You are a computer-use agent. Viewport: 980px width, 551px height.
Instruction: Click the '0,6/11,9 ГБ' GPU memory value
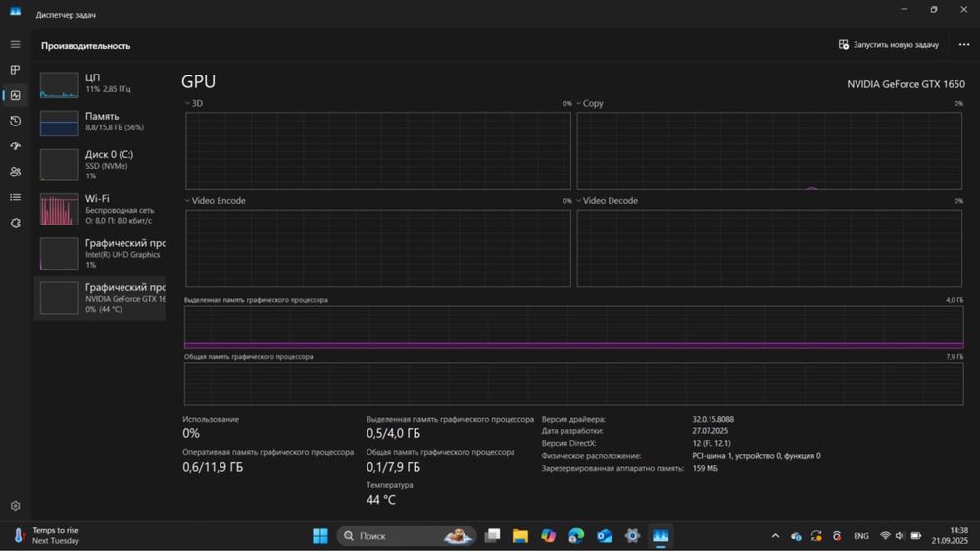tap(213, 467)
